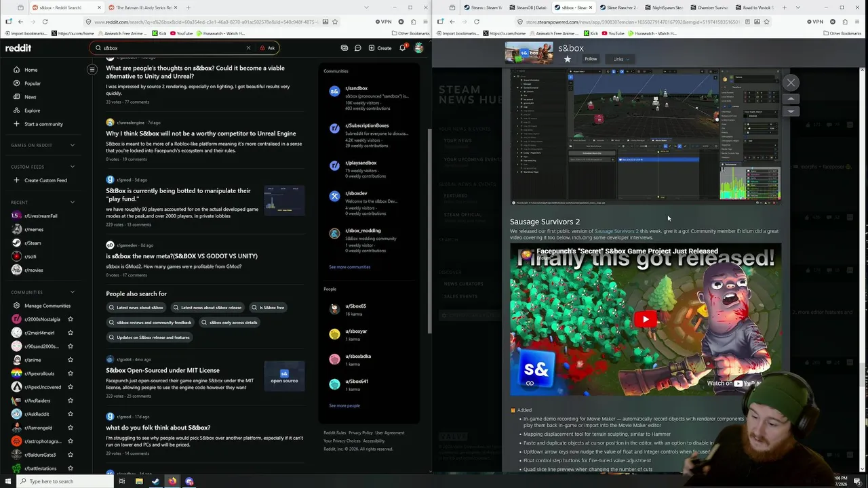Open File Explorer from the taskbar
This screenshot has height=488, width=868.
[x=139, y=481]
